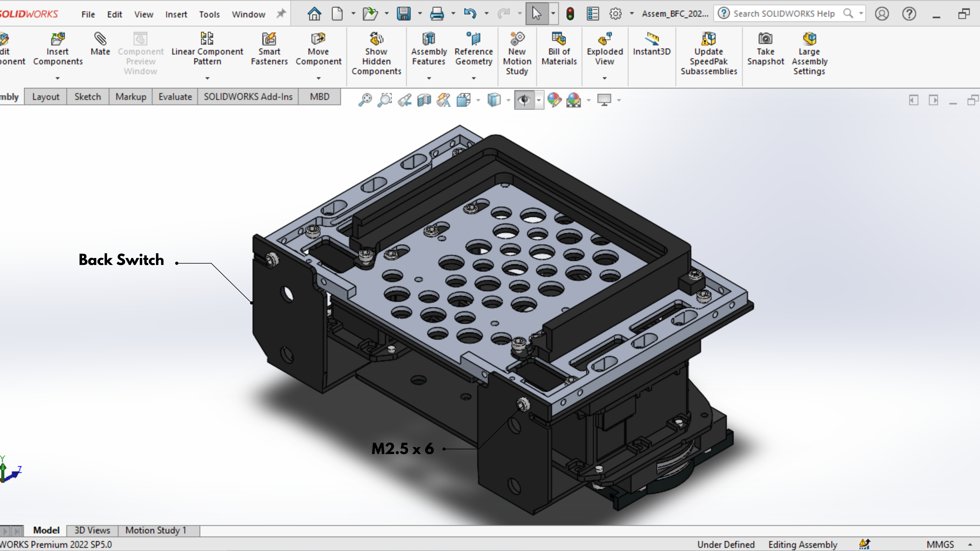Click the user Login account icon
Image resolution: width=980 pixels, height=551 pixels.
882,14
